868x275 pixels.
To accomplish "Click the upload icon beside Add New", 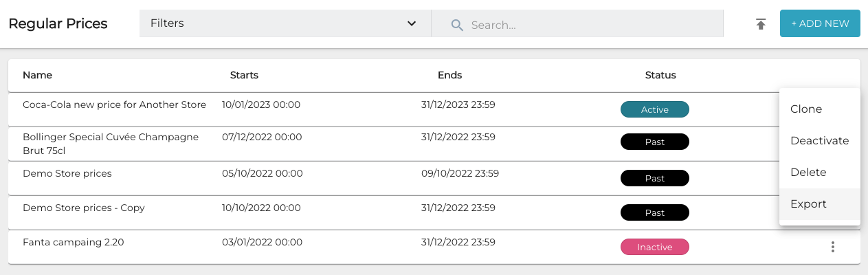I will (761, 24).
